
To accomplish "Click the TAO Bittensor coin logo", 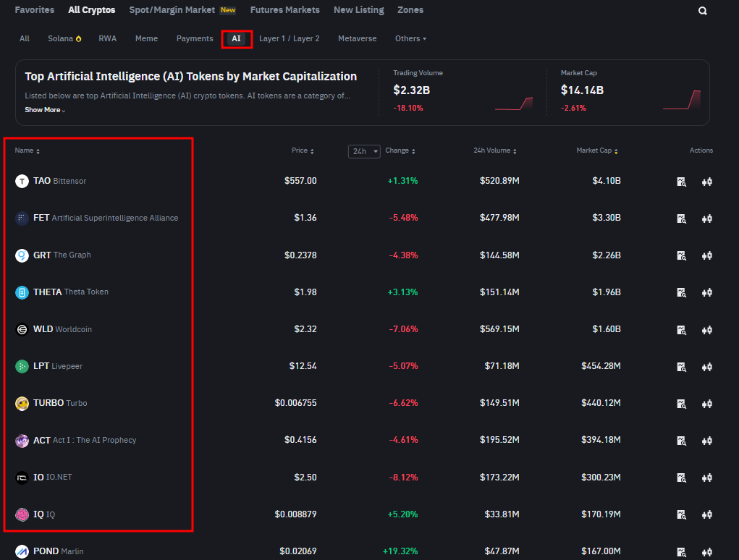I will (22, 181).
